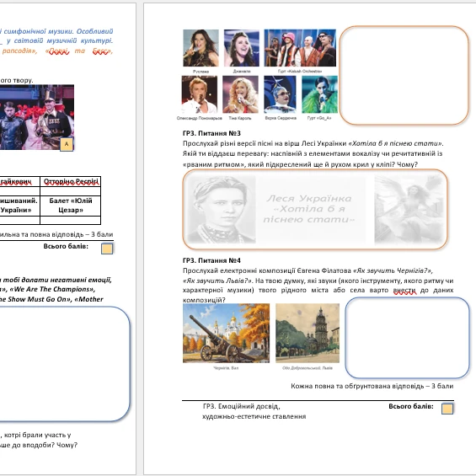The height and width of the screenshot is (476, 476).
Task: Click the Kalush Orchestra group photo
Action: tap(300, 48)
